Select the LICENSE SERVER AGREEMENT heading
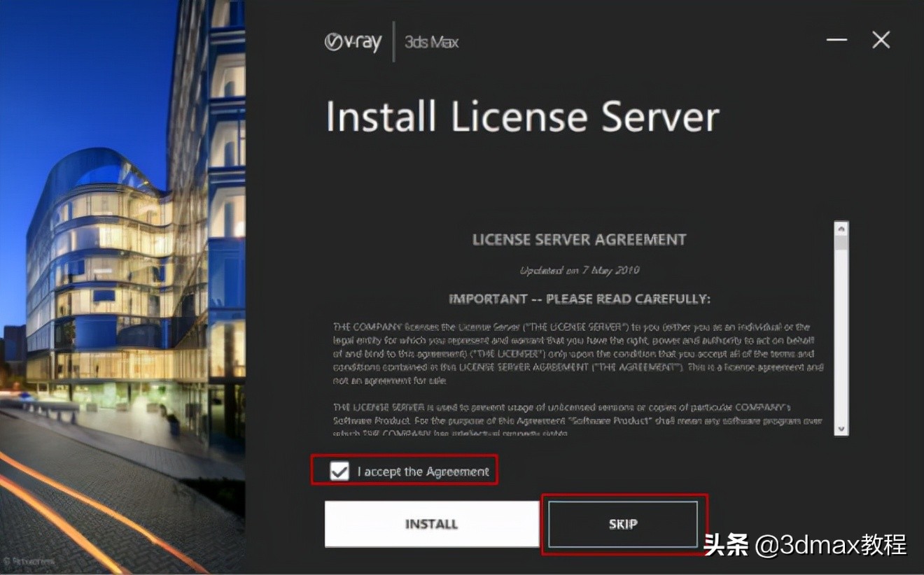 [579, 239]
